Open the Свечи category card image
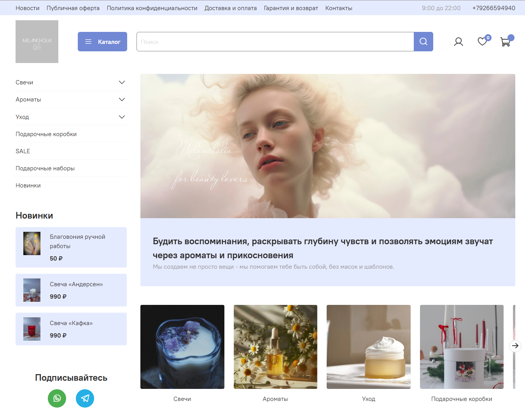Screen dimensions: 525x420 [x=182, y=347]
